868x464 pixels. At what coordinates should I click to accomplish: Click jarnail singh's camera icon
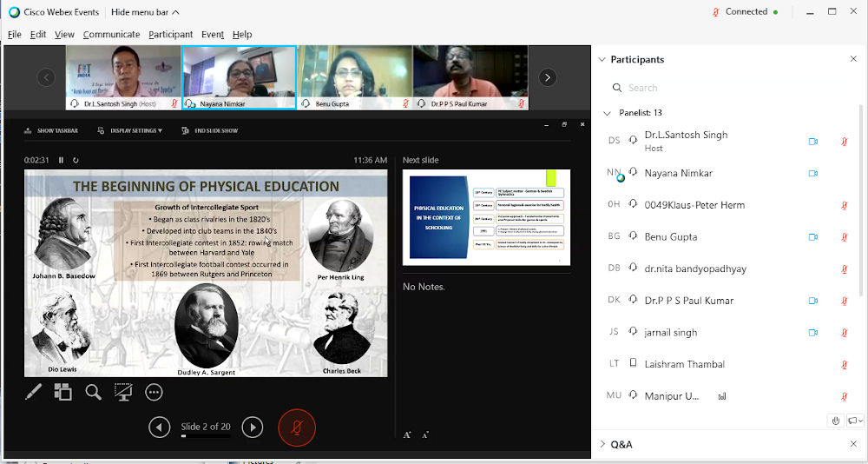pos(813,333)
